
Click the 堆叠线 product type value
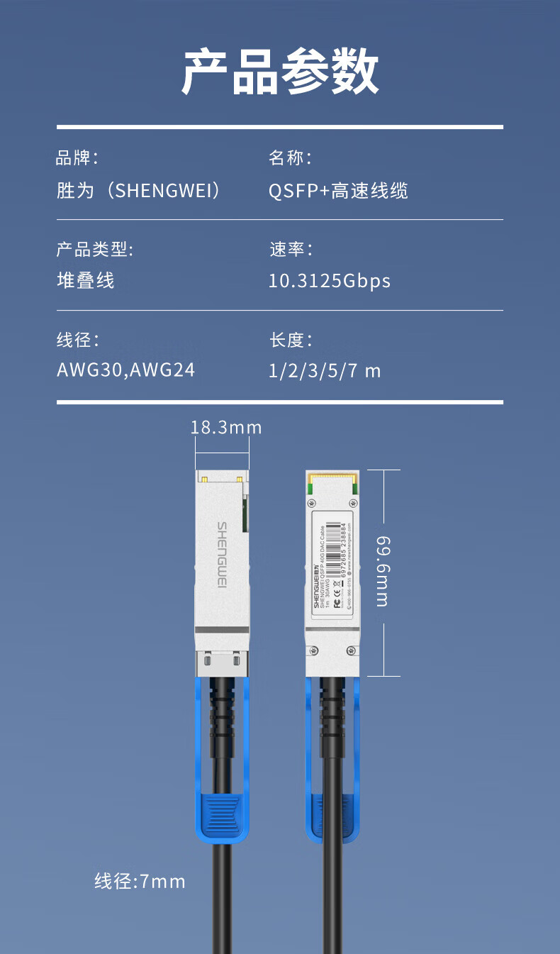coord(85,281)
